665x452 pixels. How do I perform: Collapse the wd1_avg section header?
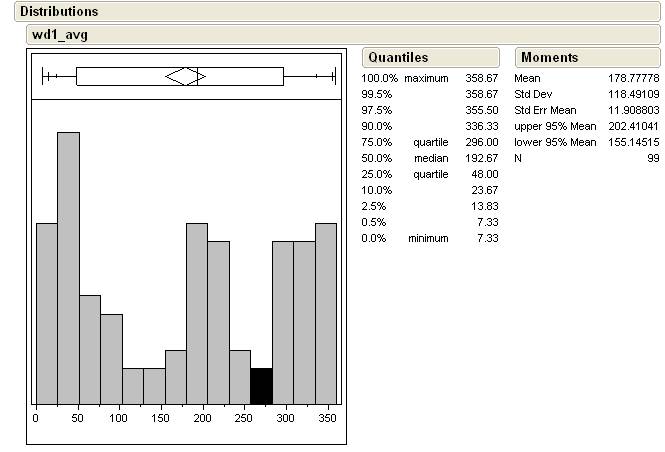click(59, 35)
